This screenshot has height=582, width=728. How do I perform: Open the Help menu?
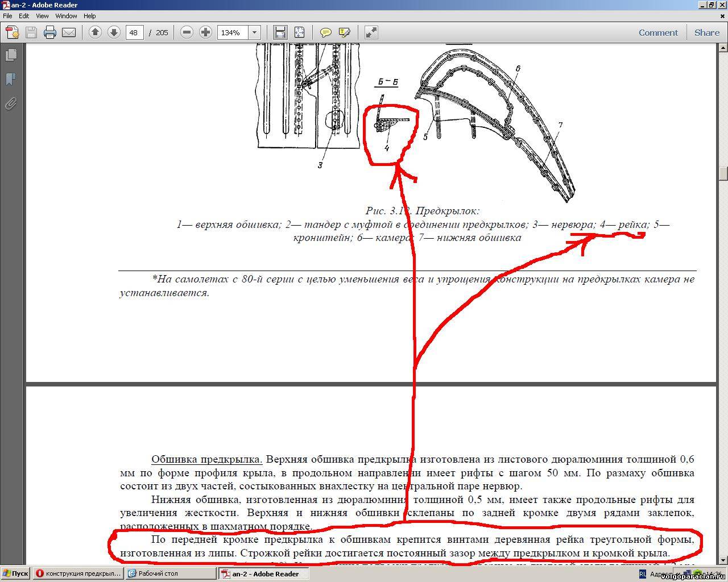(90, 16)
